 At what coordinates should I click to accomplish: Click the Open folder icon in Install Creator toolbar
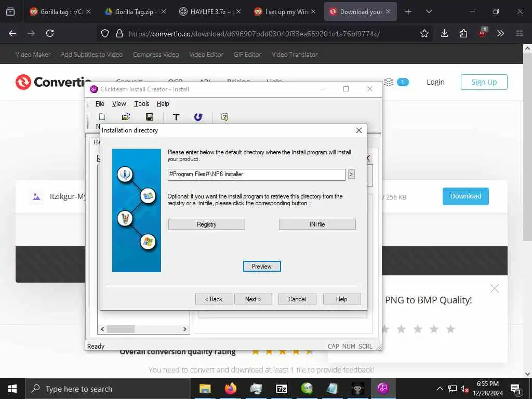(x=126, y=117)
